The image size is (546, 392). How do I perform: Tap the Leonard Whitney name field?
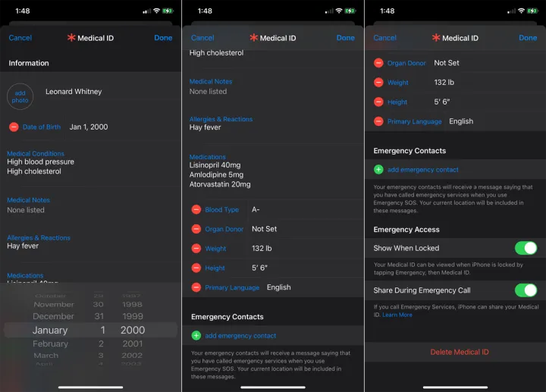click(x=74, y=92)
